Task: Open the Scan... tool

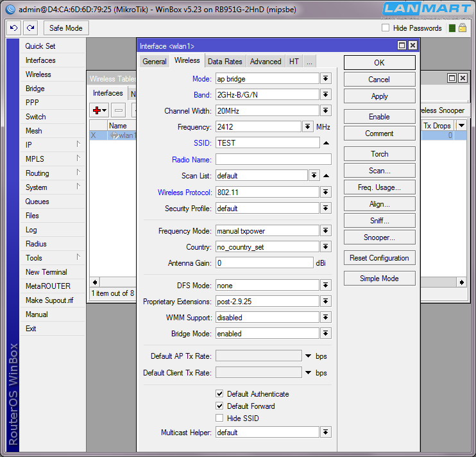Action: 380,171
